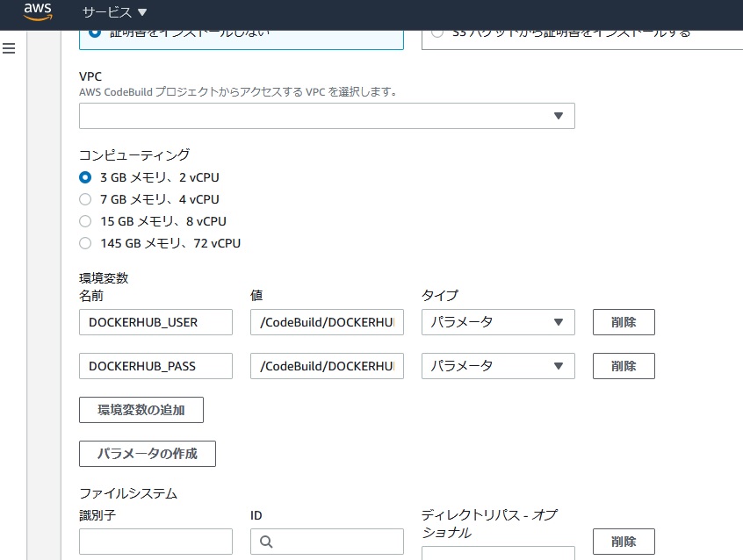Select 7 GB メモリ、4 vCPU option

85,199
